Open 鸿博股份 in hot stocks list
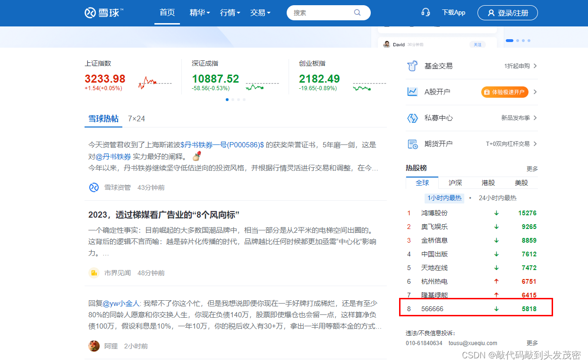 [435, 213]
